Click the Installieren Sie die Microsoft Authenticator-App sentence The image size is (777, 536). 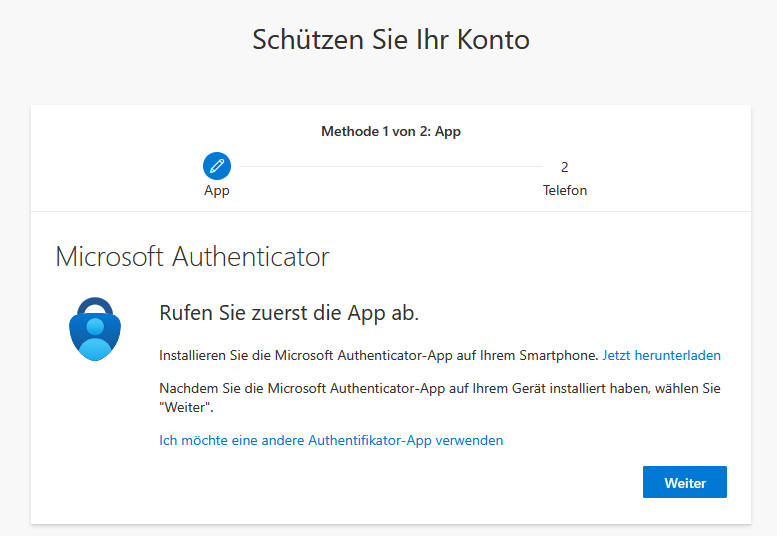(x=379, y=355)
